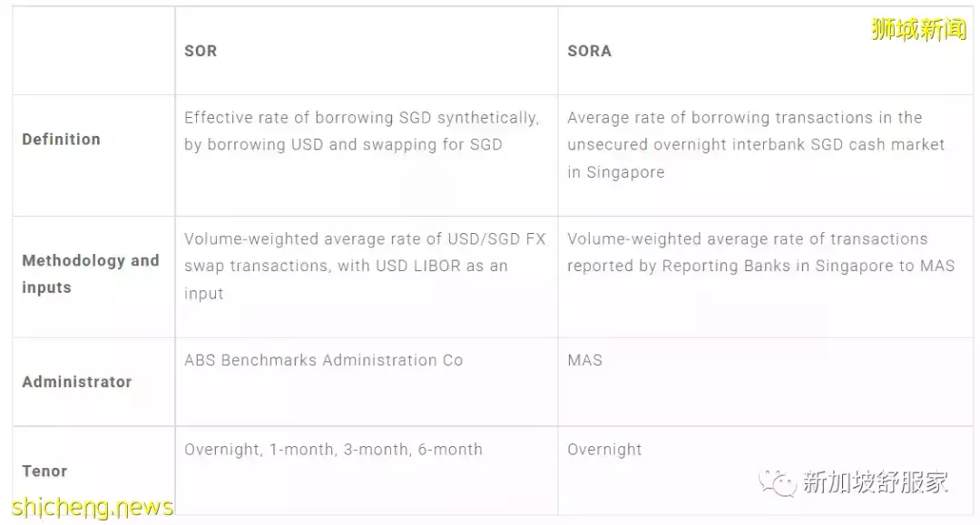Select the Definition row label
This screenshot has width=980, height=525.
61,139
